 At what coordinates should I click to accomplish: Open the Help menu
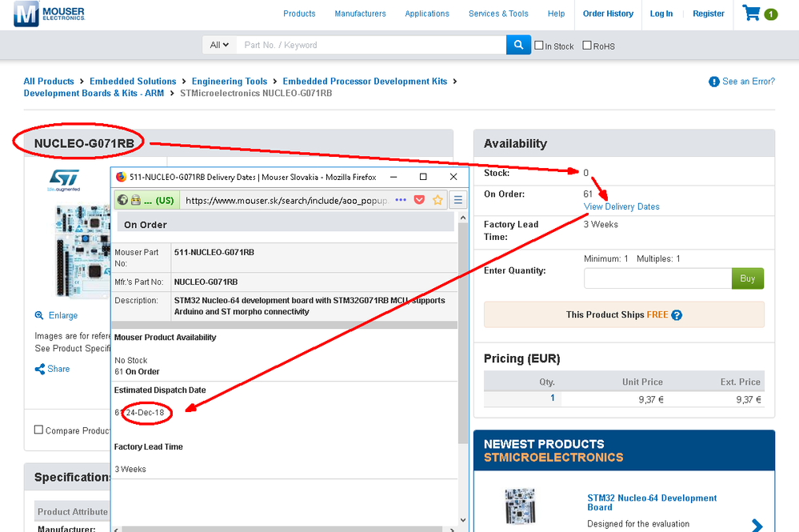(556, 14)
